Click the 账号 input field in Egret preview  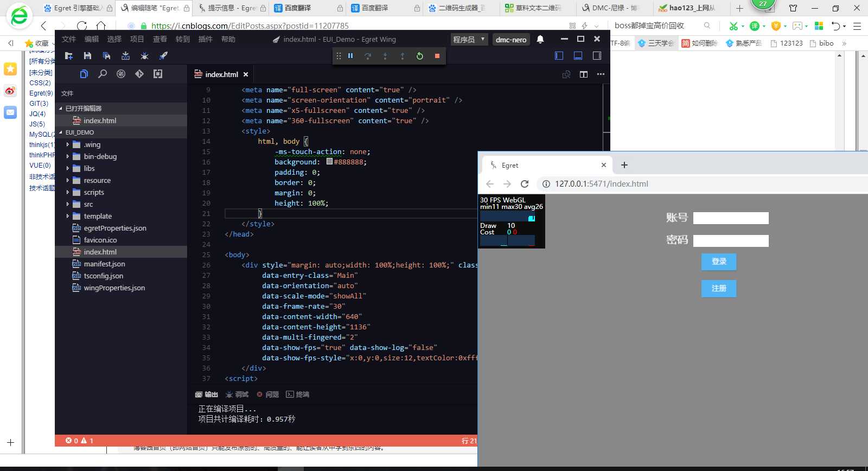731,218
